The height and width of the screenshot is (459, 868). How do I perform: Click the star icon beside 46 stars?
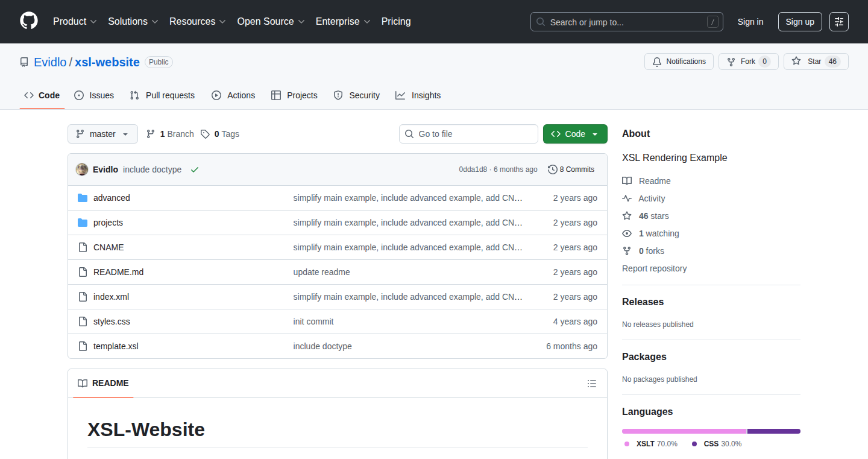[627, 216]
